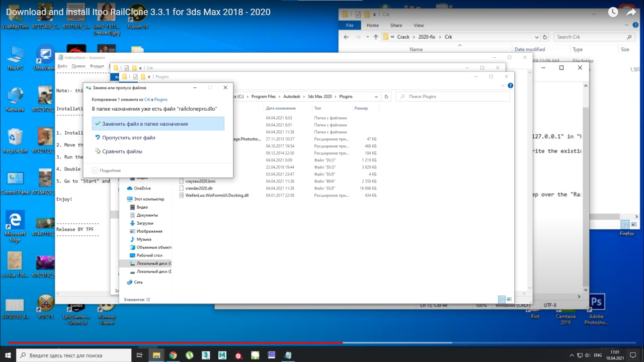Open Рабочий стол in navigation pane
This screenshot has width=644, height=362.
pyautogui.click(x=149, y=255)
